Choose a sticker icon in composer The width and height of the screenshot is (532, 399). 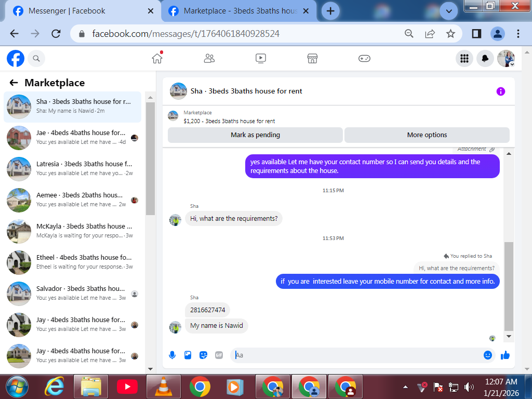[203, 355]
